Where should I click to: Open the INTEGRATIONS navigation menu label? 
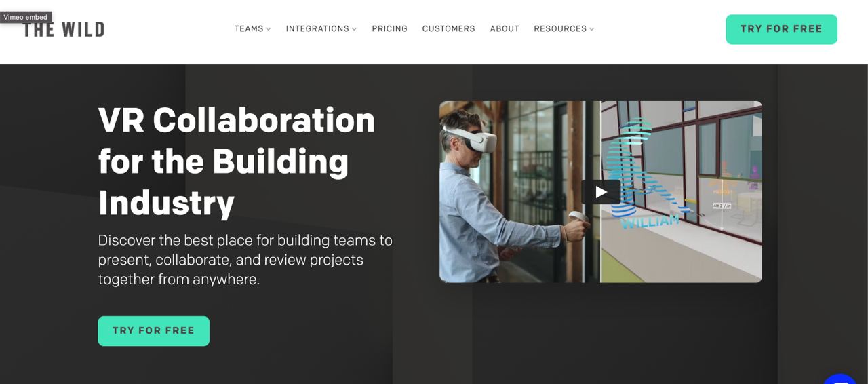317,28
